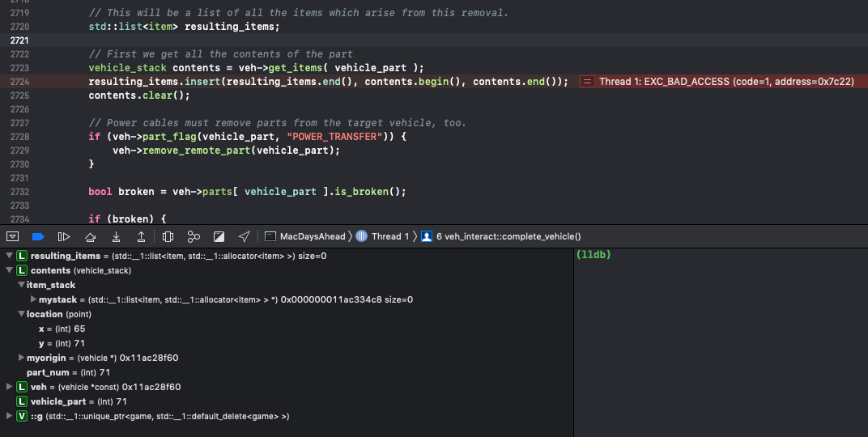Viewport: 868px width, 437px height.
Task: Click the L badge of veh
Action: (22, 387)
